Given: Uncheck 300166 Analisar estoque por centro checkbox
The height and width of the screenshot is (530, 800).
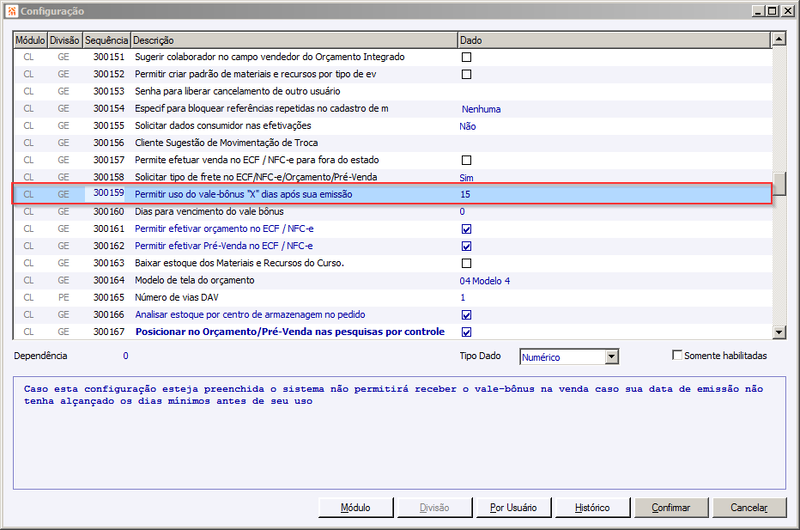Looking at the screenshot, I should tap(466, 315).
